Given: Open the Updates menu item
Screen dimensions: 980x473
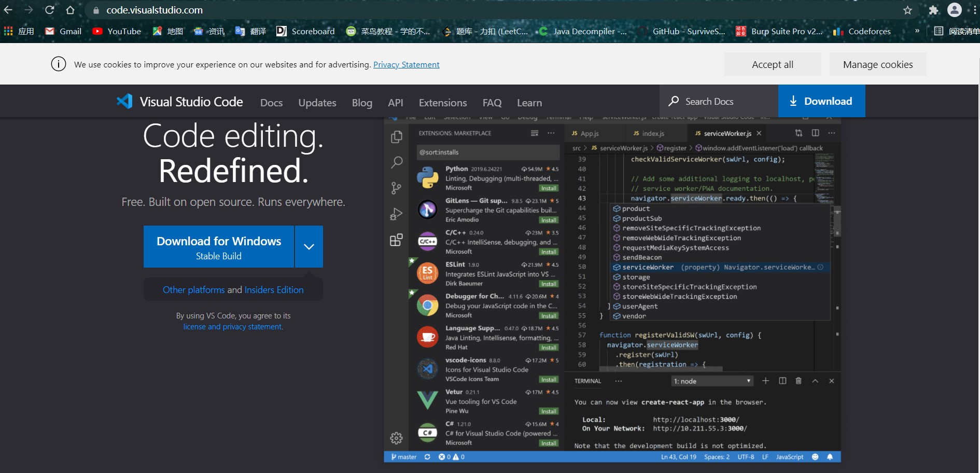Looking at the screenshot, I should click(x=317, y=103).
